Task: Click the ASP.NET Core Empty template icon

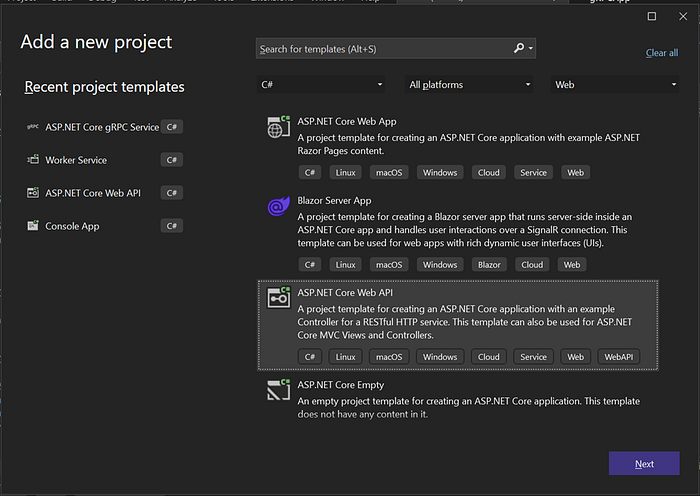Action: 279,390
